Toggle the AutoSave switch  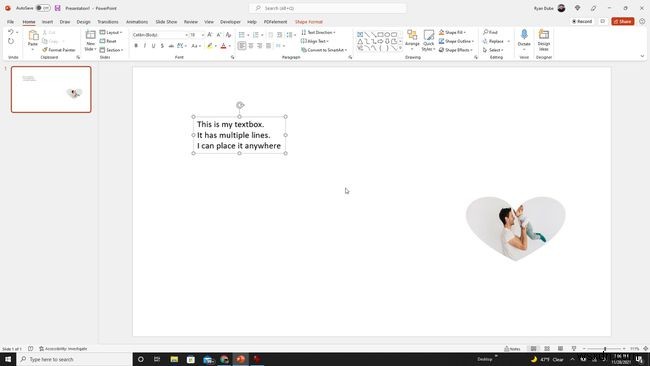(x=43, y=8)
